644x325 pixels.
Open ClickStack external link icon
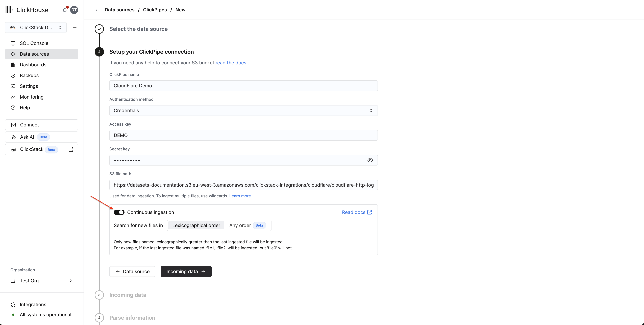(71, 149)
